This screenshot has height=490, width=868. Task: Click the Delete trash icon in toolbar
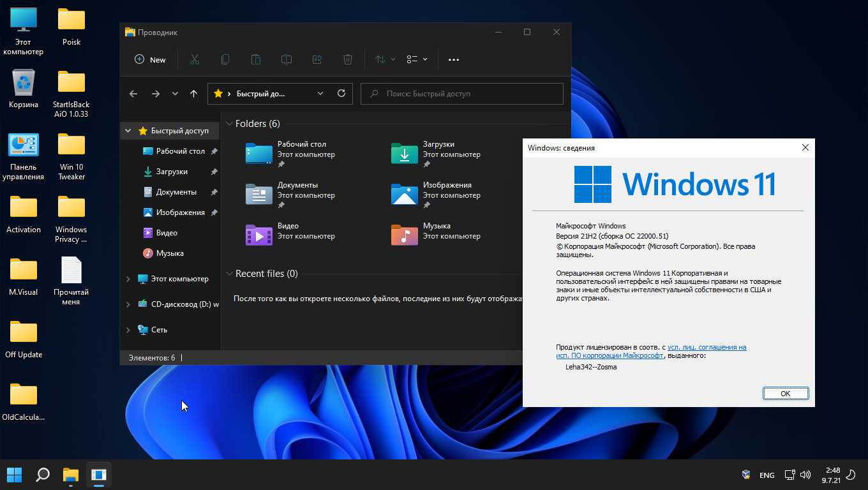tap(348, 59)
